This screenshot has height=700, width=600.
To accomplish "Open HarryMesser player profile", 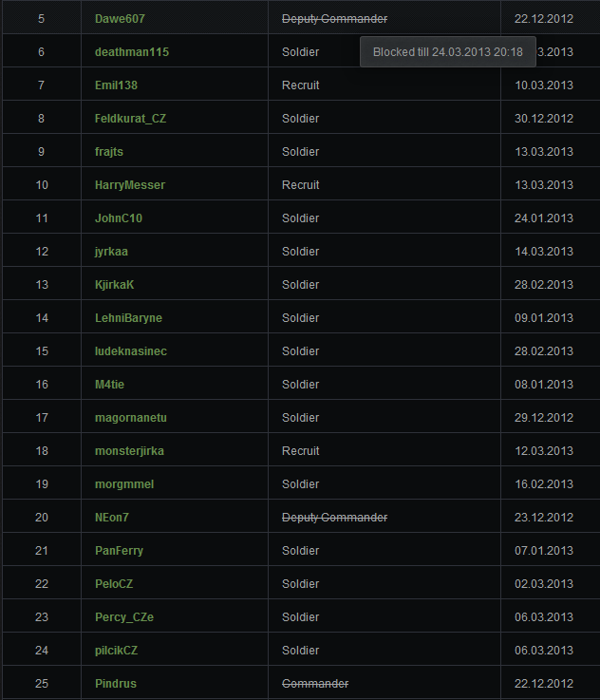I will point(130,185).
